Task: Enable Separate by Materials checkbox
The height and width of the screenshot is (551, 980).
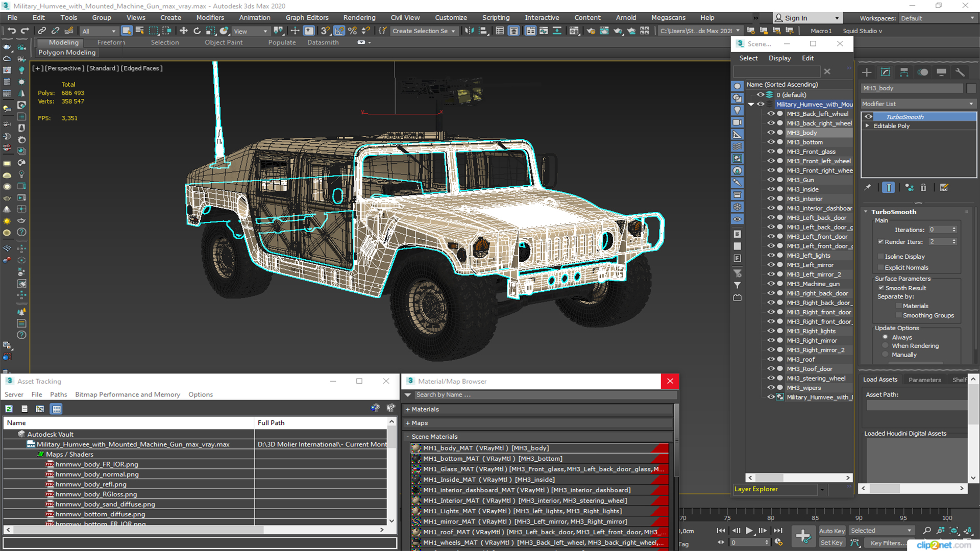Action: pyautogui.click(x=899, y=306)
